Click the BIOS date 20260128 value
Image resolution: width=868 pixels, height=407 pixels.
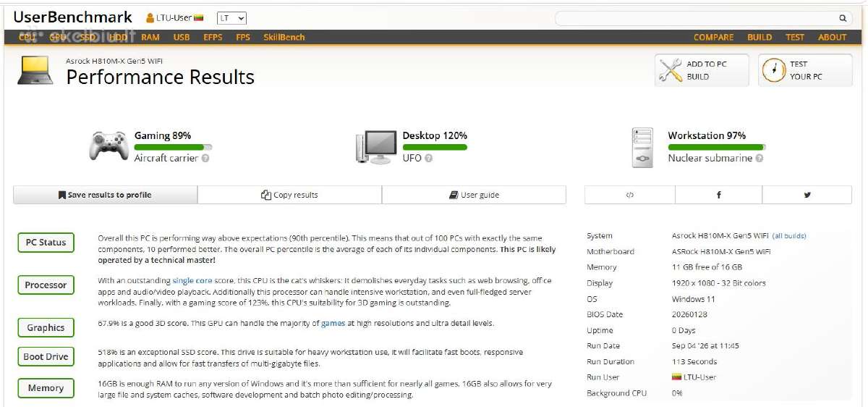(x=688, y=315)
